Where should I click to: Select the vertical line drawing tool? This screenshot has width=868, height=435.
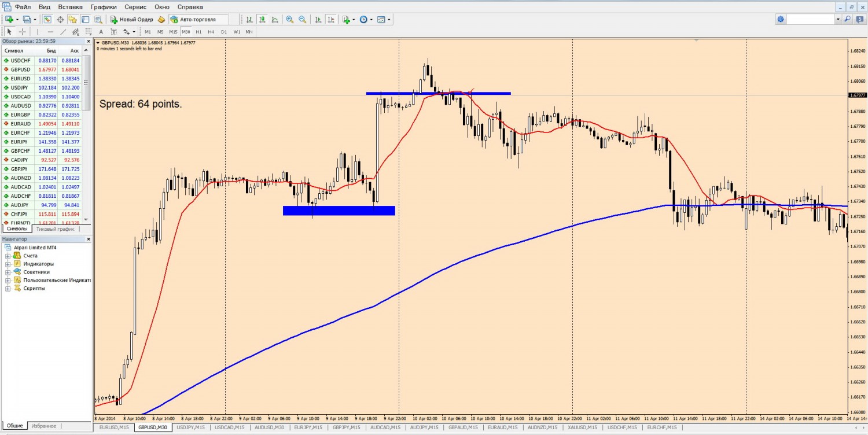click(x=38, y=32)
